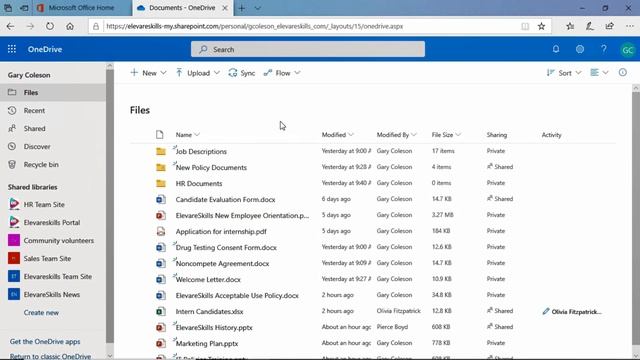Click the Sync button
The height and width of the screenshot is (360, 640).
click(242, 73)
